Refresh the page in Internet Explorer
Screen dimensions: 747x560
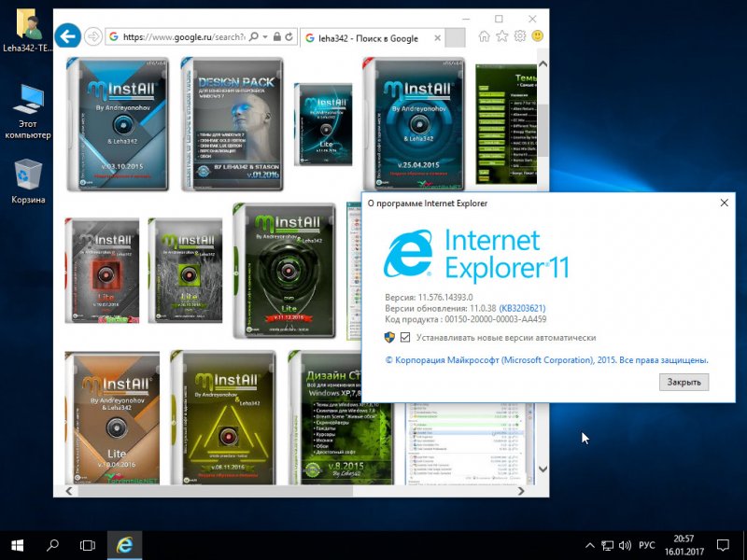click(289, 36)
